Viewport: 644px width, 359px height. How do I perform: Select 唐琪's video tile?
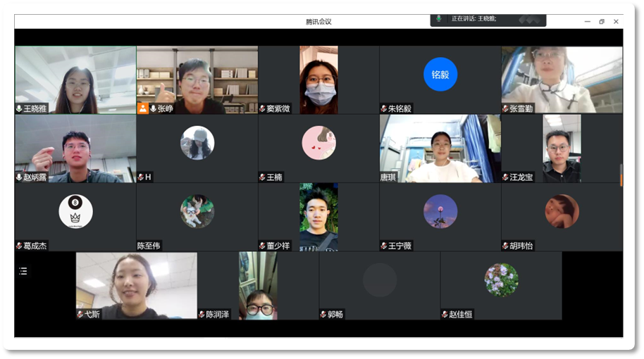pos(440,149)
